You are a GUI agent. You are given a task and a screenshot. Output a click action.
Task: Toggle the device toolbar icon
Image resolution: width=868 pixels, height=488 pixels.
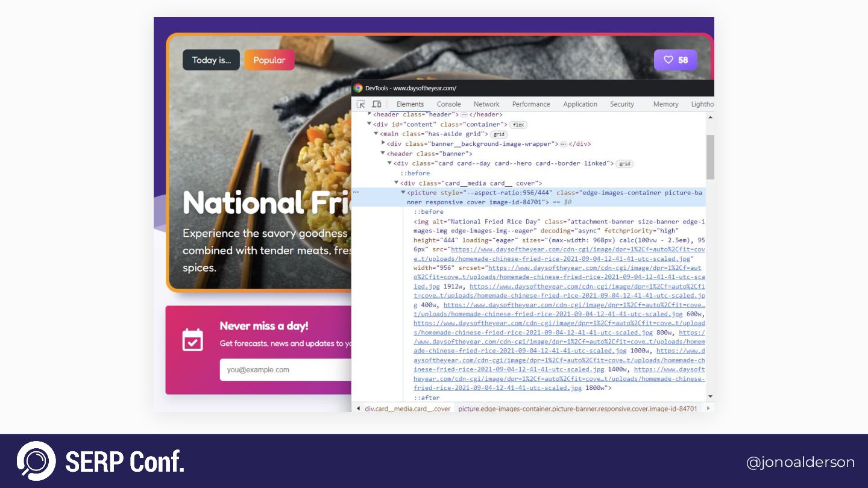(x=376, y=104)
